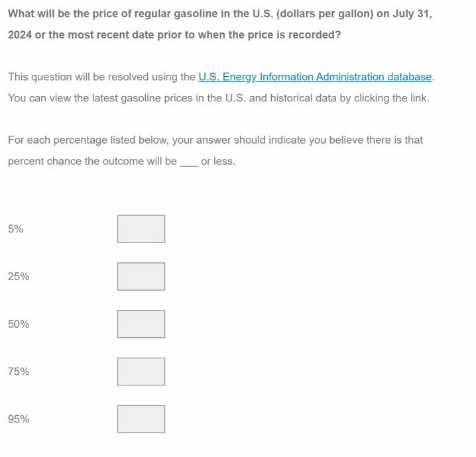Click the 5% percentage label
Viewport: 476px width, 457px height.
click(16, 229)
